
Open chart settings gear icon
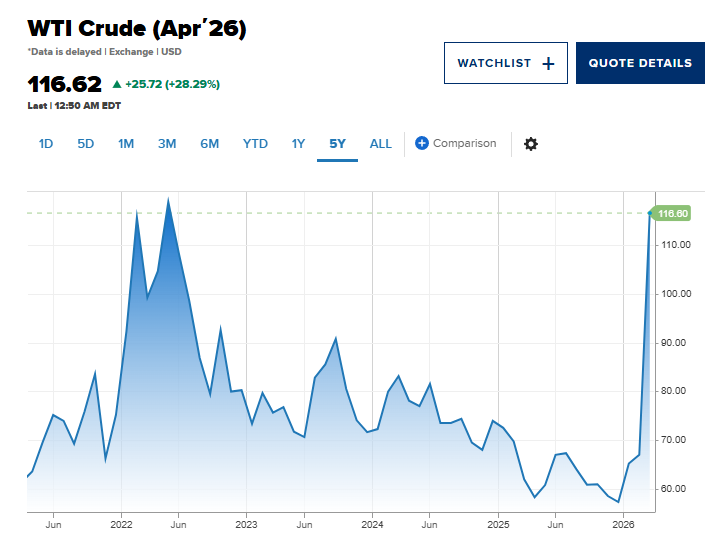(x=531, y=144)
